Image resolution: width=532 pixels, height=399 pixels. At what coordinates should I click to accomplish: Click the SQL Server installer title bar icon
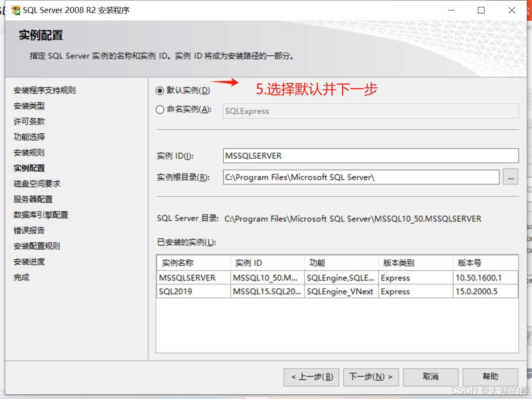(16, 10)
